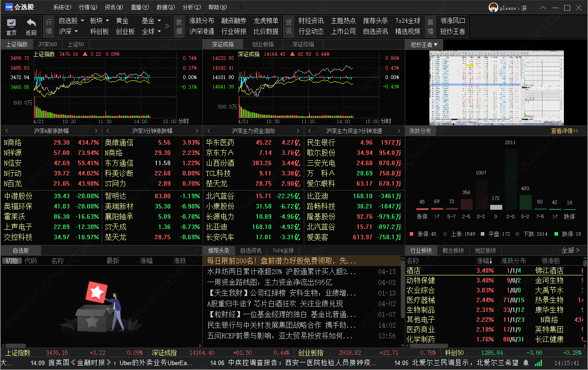Switch to the 创业板指 chart tab
Screen dimensions: 588x370
263,44
